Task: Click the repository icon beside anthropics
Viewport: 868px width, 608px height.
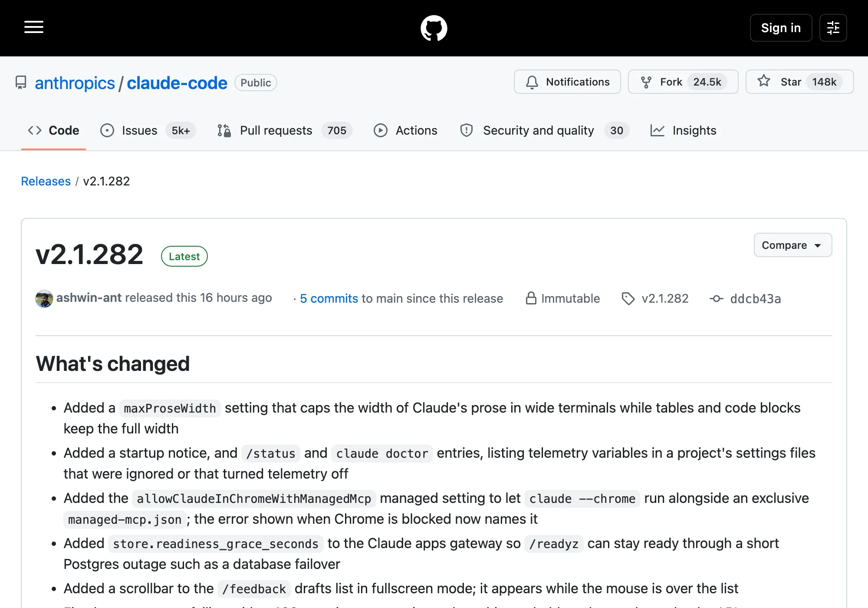Action: click(21, 83)
